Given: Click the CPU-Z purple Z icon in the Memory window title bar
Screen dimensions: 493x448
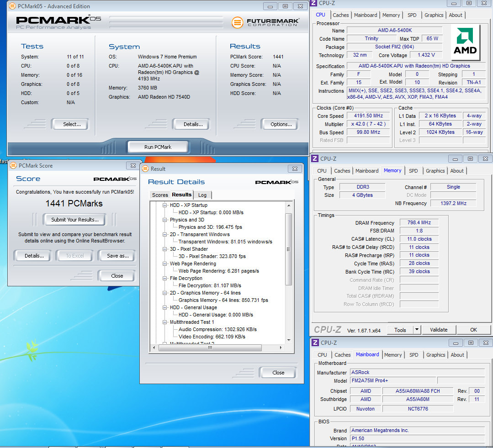Looking at the screenshot, I should (x=315, y=158).
